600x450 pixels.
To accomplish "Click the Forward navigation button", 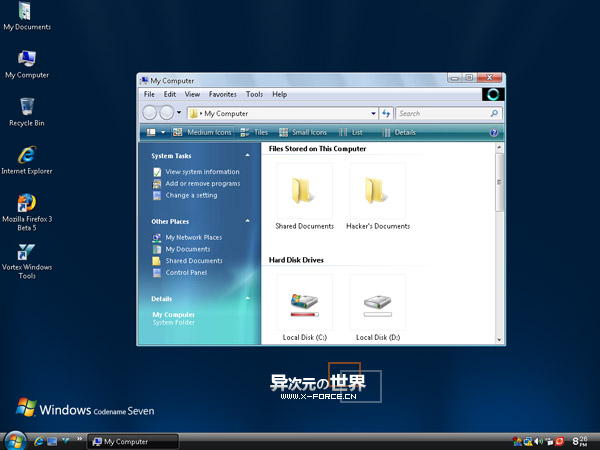I will [x=166, y=113].
